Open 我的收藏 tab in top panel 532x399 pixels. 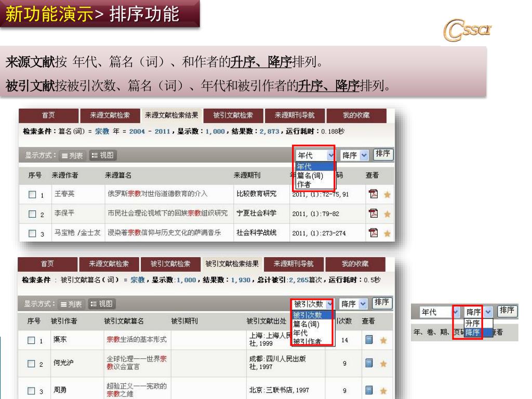[356, 115]
